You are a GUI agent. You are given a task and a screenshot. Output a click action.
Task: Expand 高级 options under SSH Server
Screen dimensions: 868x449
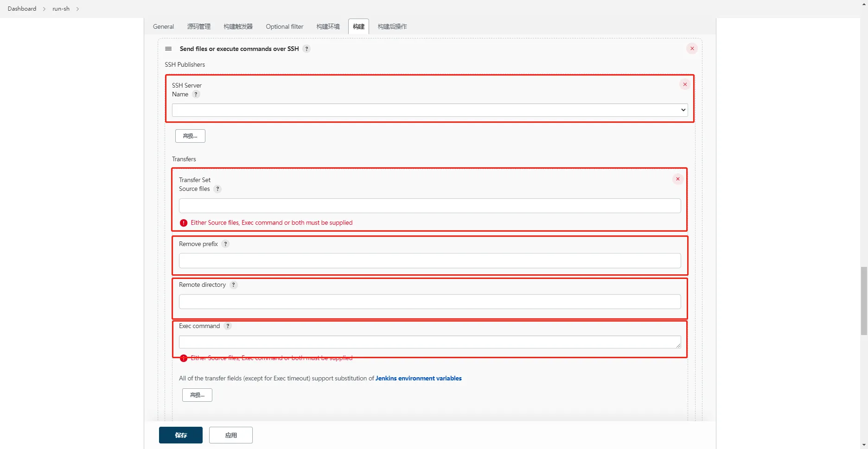190,136
